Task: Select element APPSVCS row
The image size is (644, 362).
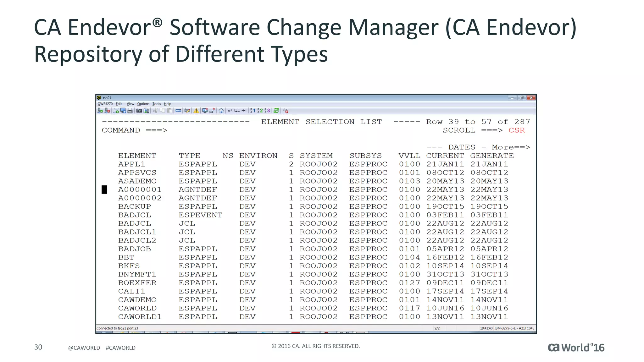Action: pyautogui.click(x=313, y=173)
